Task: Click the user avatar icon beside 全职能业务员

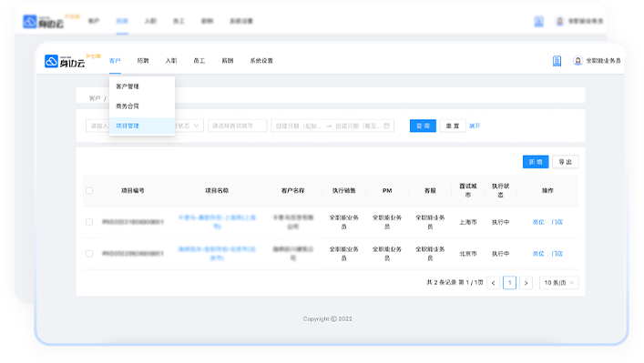Action: [578, 61]
